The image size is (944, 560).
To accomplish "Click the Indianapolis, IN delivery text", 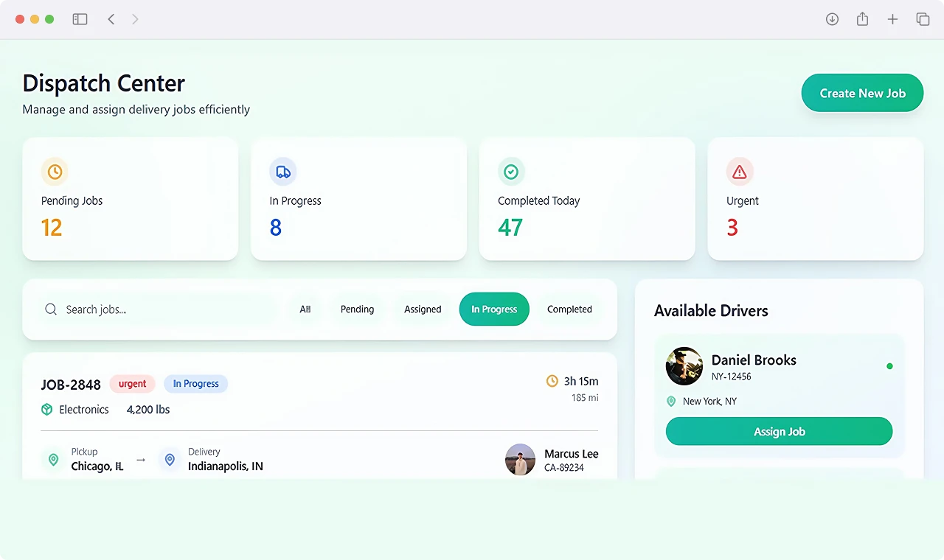I will [x=226, y=466].
